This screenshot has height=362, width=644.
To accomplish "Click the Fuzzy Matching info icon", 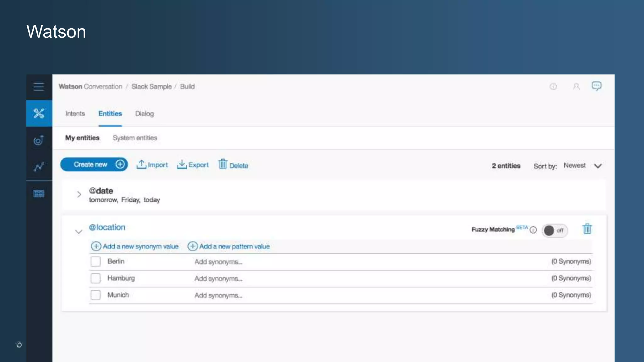I will click(x=533, y=230).
